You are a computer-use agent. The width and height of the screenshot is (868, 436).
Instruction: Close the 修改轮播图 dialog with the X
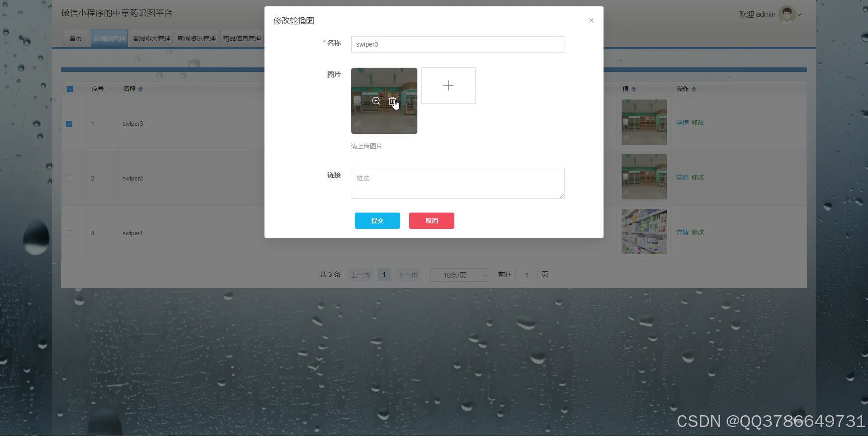(x=591, y=20)
